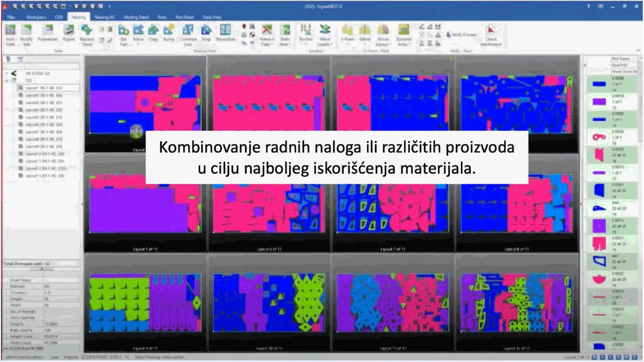This screenshot has height=362, width=644.
Task: Click the Verify Process button
Action: tap(461, 35)
